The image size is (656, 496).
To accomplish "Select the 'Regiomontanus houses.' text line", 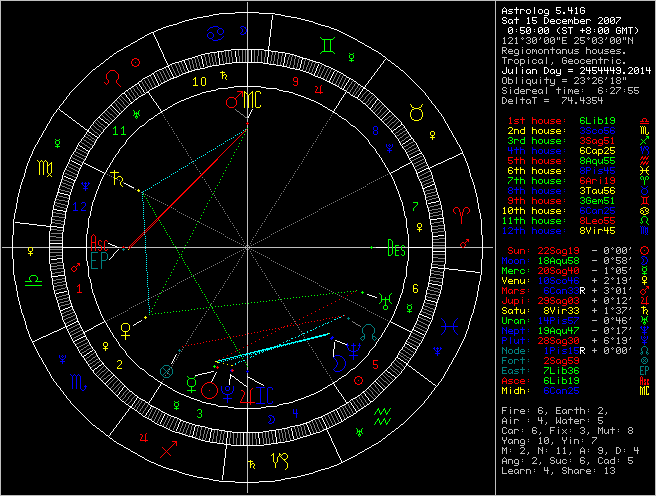I will coord(558,51).
